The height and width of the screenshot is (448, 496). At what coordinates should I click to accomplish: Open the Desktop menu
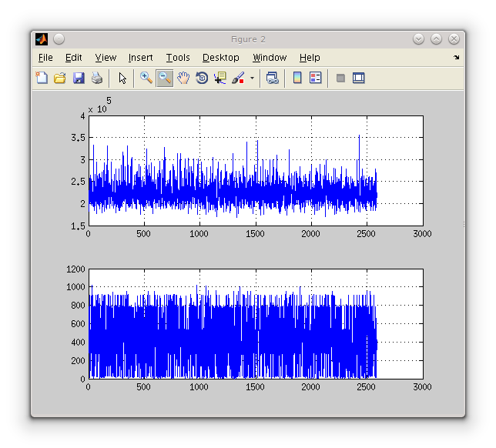(x=221, y=58)
